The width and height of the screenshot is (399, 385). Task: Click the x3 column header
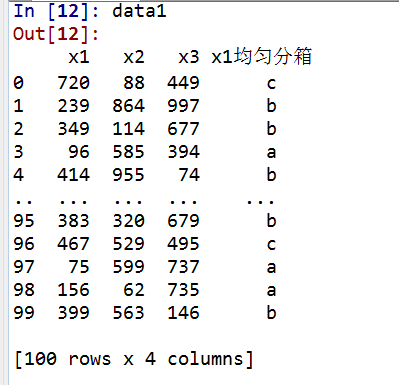(x=189, y=57)
